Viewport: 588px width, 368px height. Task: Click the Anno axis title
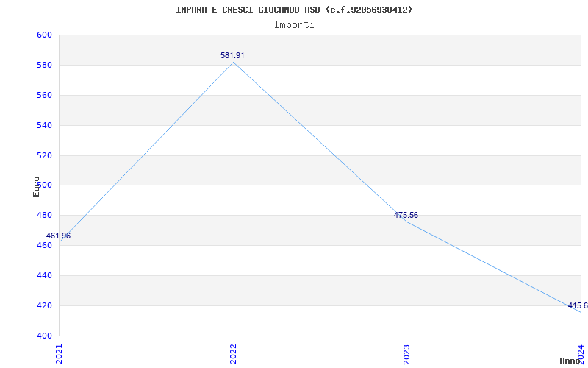coord(570,361)
